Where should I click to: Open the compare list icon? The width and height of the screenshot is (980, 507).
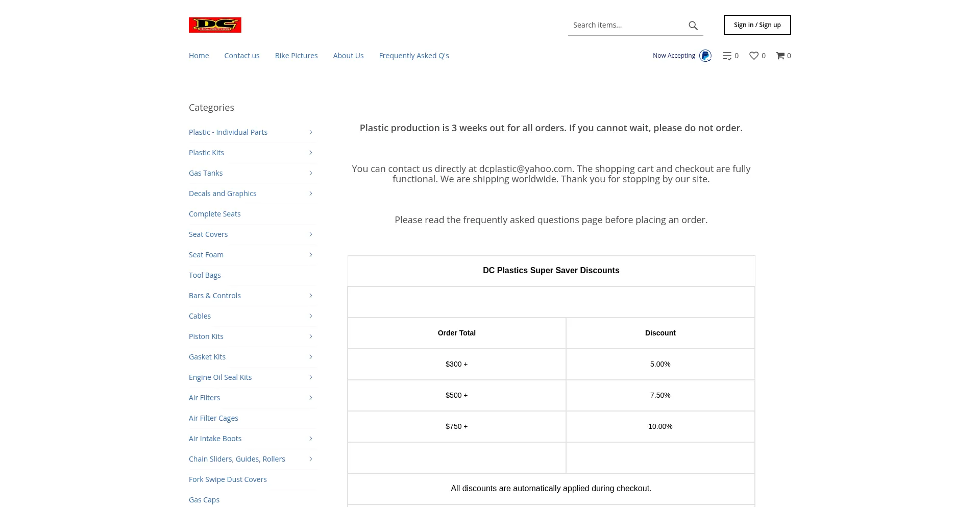727,56
